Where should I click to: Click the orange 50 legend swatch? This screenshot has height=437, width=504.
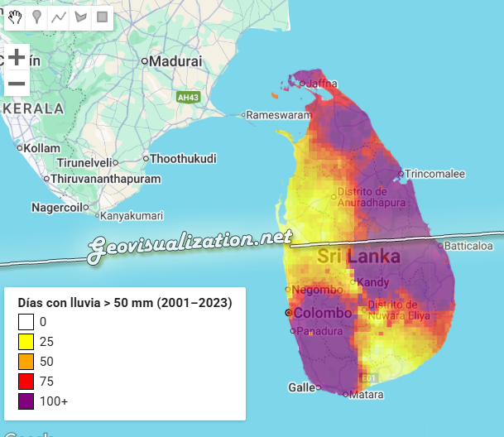pos(26,362)
